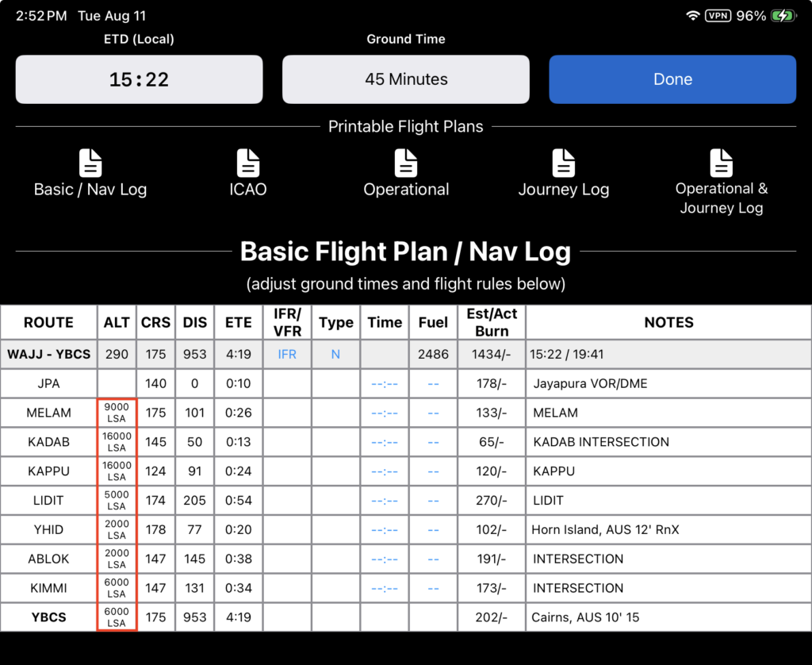Image resolution: width=812 pixels, height=665 pixels.
Task: Tap the battery status icon
Action: click(x=783, y=16)
